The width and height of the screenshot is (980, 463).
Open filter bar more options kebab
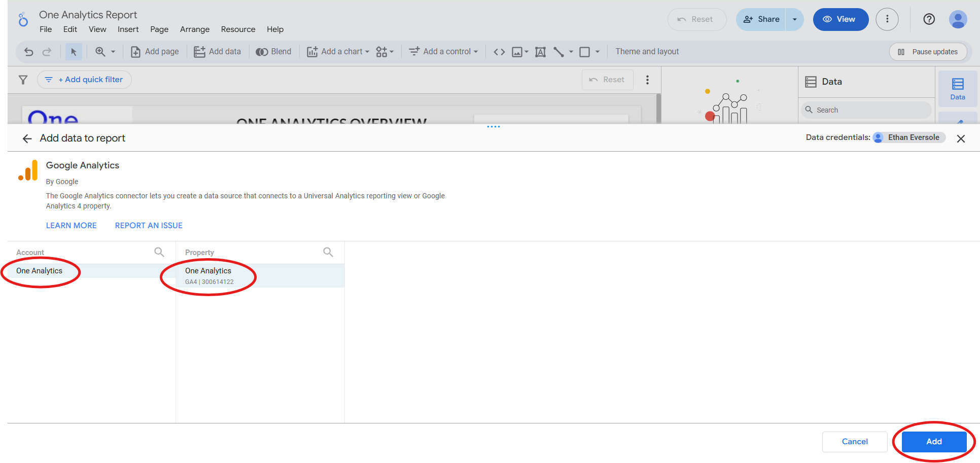point(647,80)
